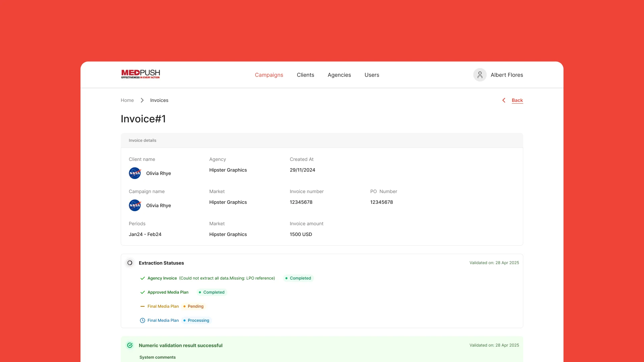The height and width of the screenshot is (362, 644).
Task: Click the checkmark beside Agency Invoice
Action: pyautogui.click(x=143, y=278)
